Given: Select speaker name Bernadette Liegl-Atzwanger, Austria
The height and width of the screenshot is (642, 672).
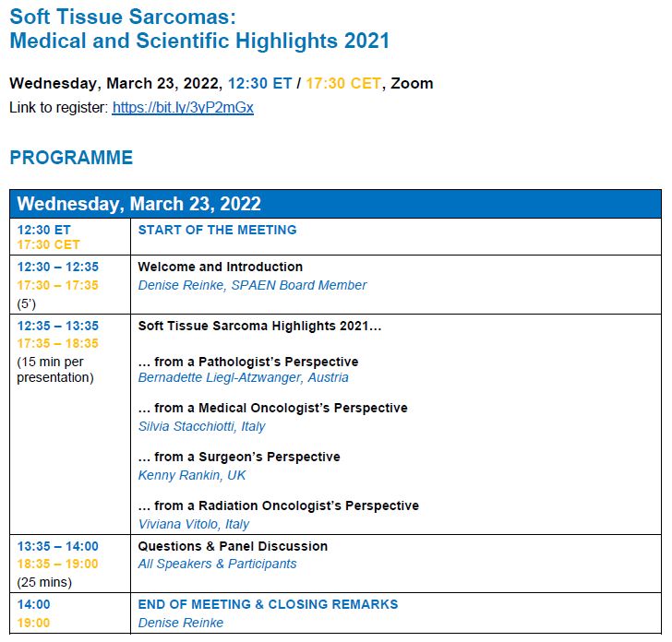Looking at the screenshot, I should tap(243, 377).
